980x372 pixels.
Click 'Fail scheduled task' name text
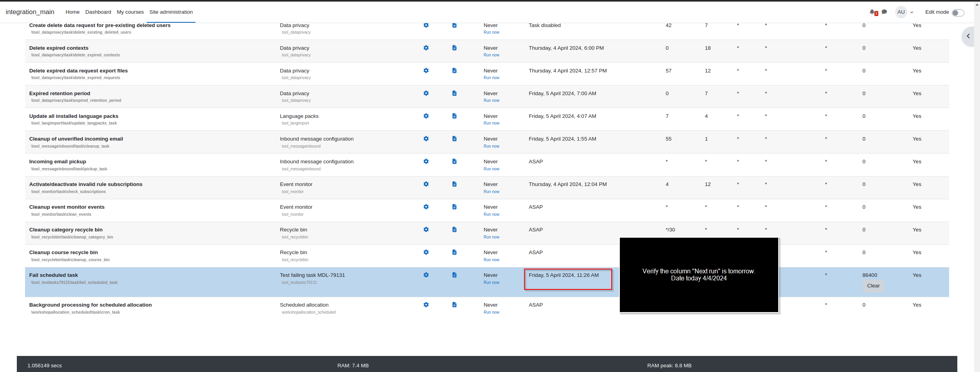pos(54,275)
